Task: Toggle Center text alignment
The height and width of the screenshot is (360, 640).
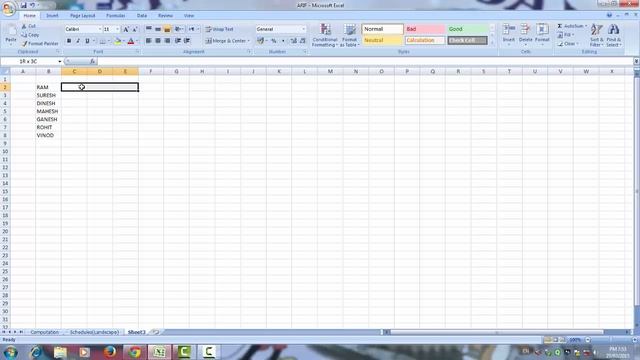Action: tap(158, 41)
